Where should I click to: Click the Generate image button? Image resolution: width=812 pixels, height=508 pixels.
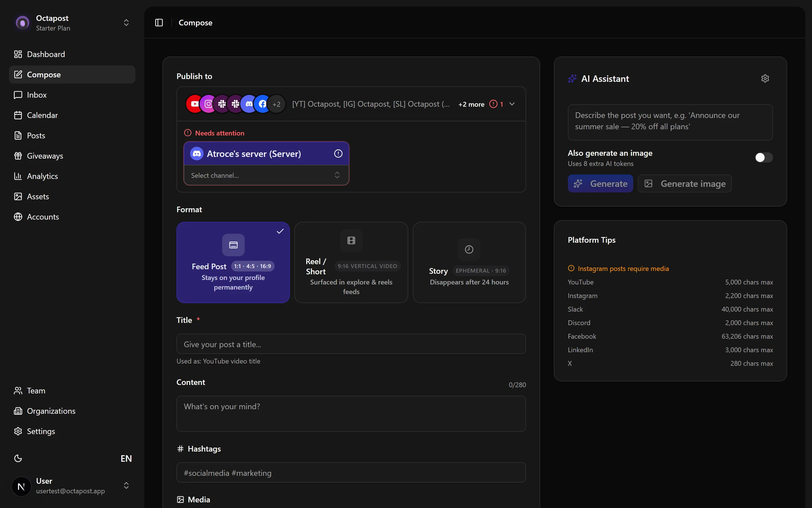point(685,183)
